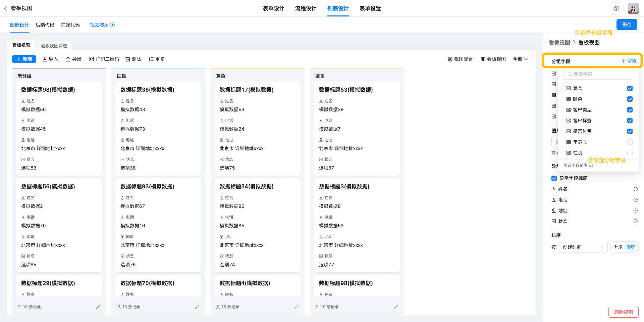
Task: Select the 列表设计 tab
Action: tap(338, 8)
